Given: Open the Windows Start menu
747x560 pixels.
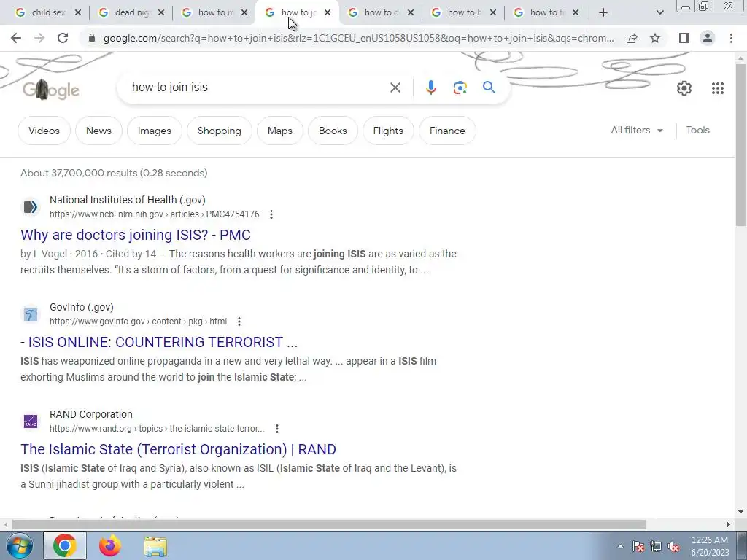Looking at the screenshot, I should point(19,545).
